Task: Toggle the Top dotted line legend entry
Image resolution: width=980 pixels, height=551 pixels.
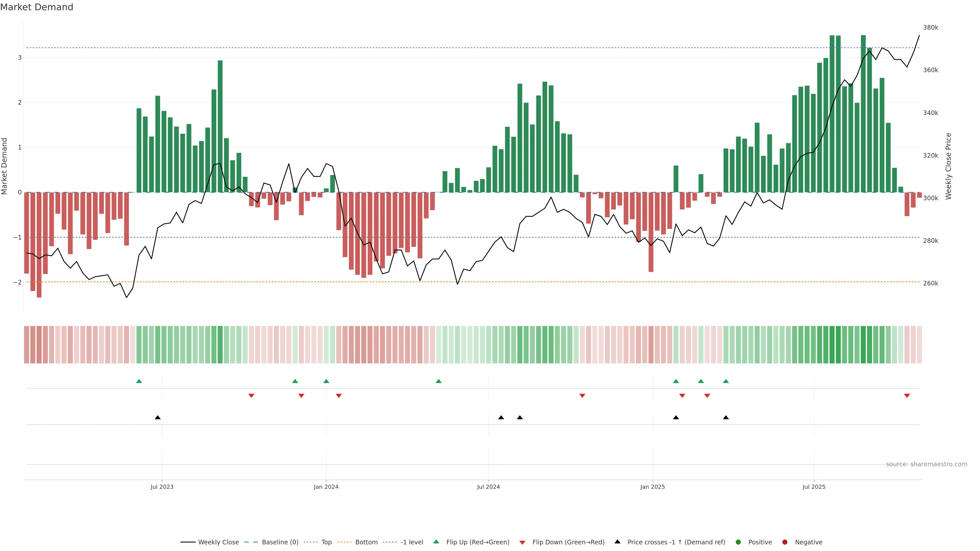Action: pos(326,542)
